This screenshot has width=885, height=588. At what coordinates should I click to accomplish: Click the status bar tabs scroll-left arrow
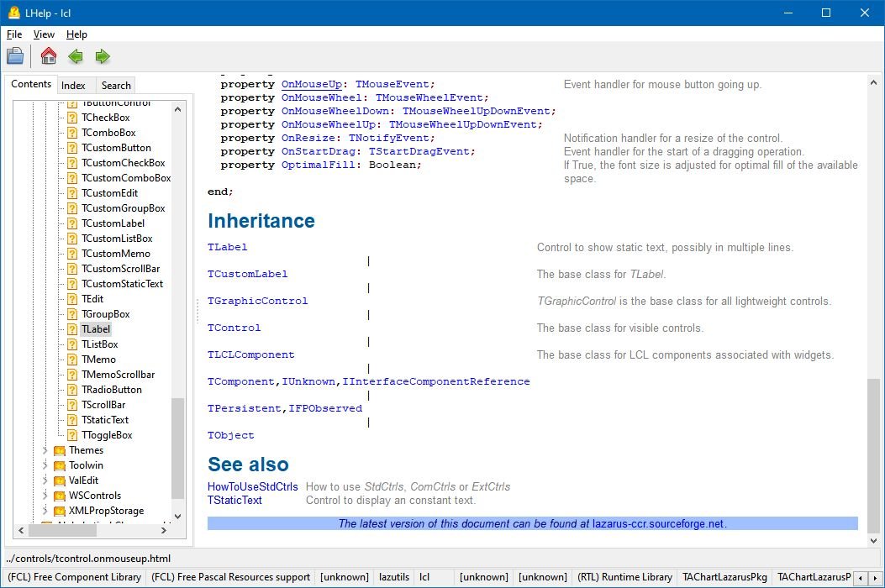coord(860,578)
